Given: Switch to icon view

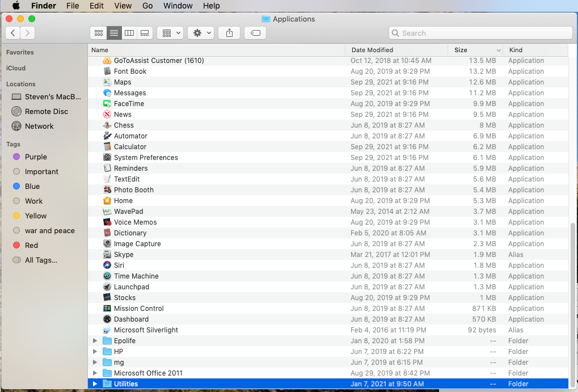Looking at the screenshot, I should 99,33.
